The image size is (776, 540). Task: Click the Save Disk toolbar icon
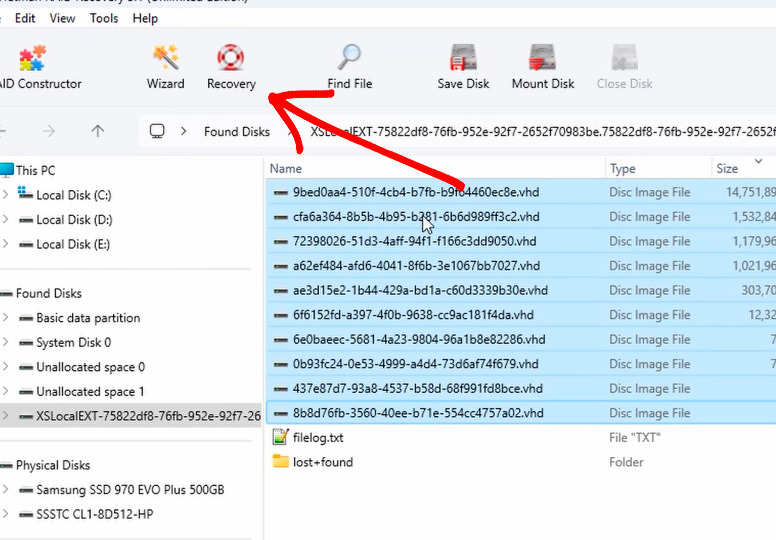pos(463,57)
